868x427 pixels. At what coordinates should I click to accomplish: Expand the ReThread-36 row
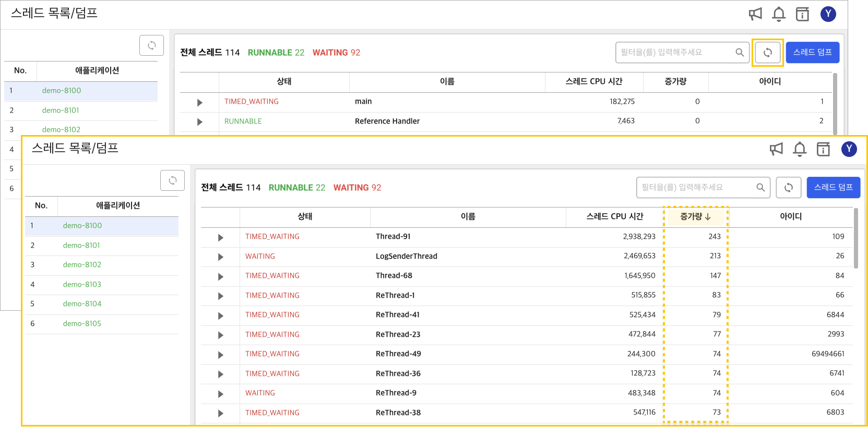pos(221,374)
